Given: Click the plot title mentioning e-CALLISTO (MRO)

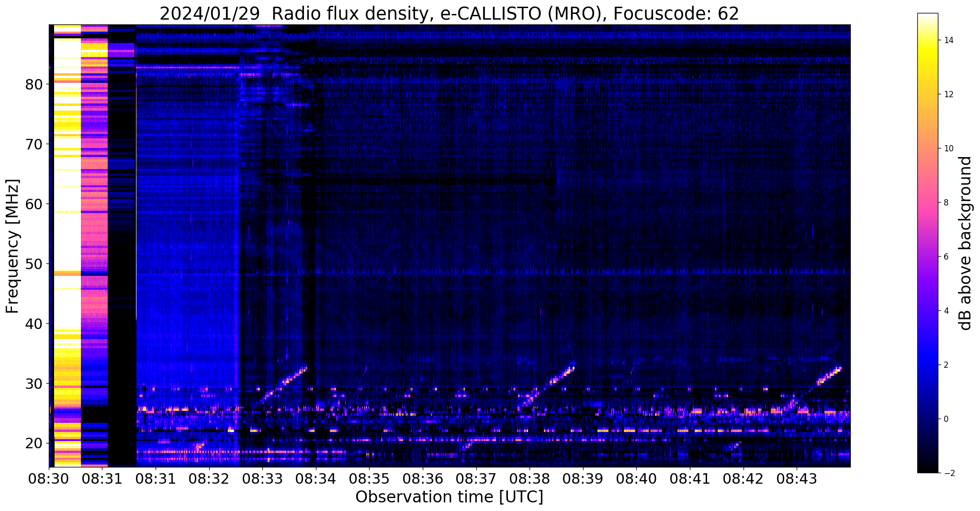Looking at the screenshot, I should [x=449, y=14].
